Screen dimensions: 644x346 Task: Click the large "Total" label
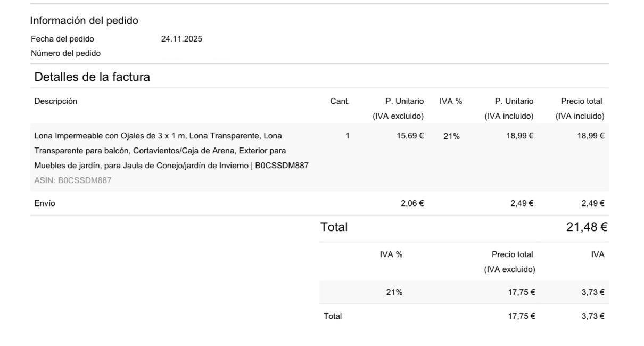pos(334,227)
